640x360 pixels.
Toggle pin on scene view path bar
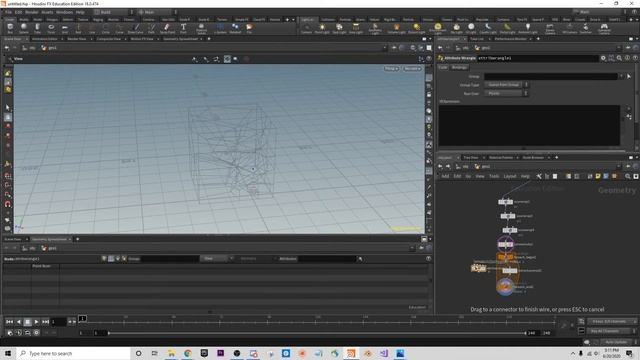(394, 48)
